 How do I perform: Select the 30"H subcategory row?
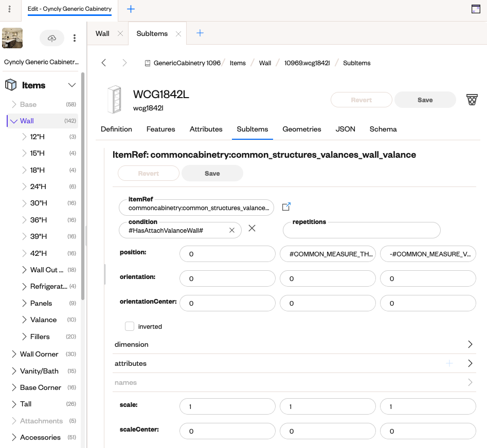pyautogui.click(x=48, y=203)
